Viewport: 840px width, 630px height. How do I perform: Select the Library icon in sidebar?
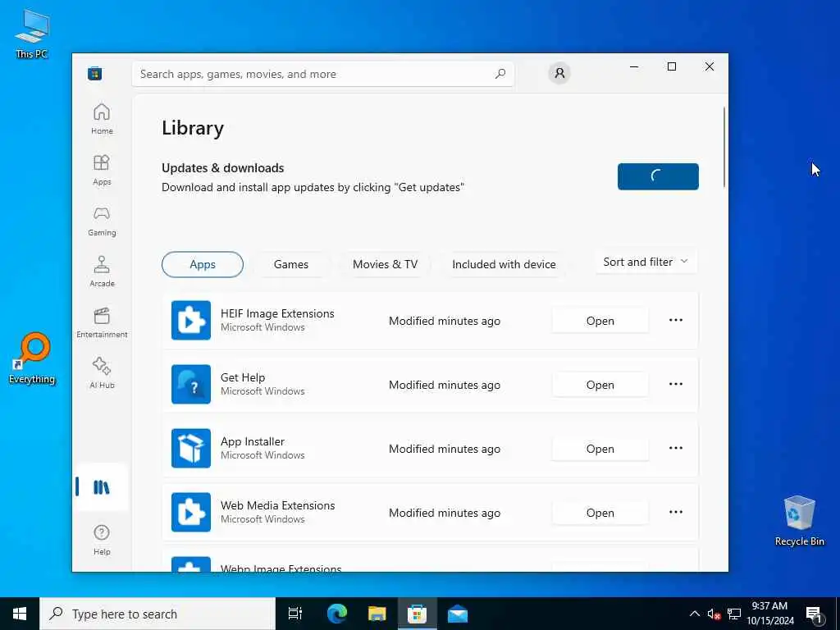(101, 487)
